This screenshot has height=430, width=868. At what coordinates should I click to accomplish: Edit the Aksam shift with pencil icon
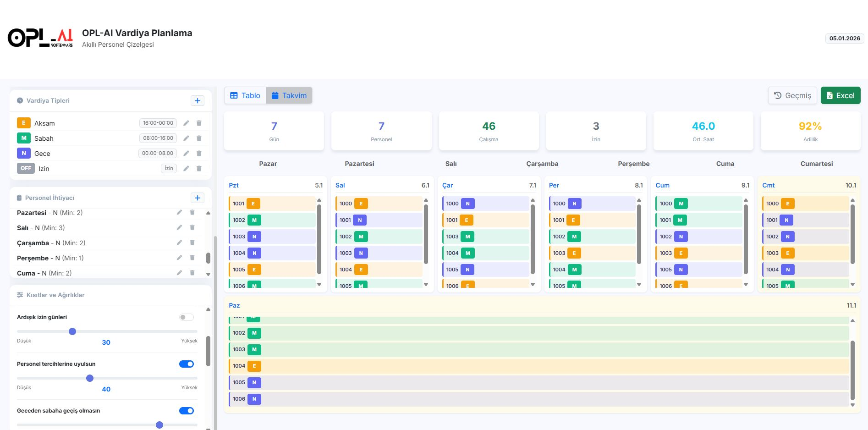[186, 123]
